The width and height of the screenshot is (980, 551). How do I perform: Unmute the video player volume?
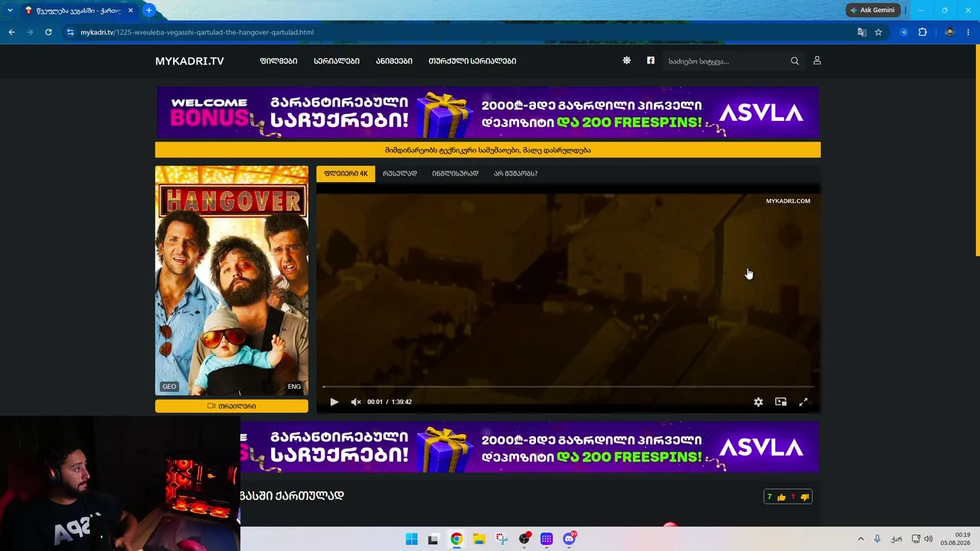tap(356, 402)
